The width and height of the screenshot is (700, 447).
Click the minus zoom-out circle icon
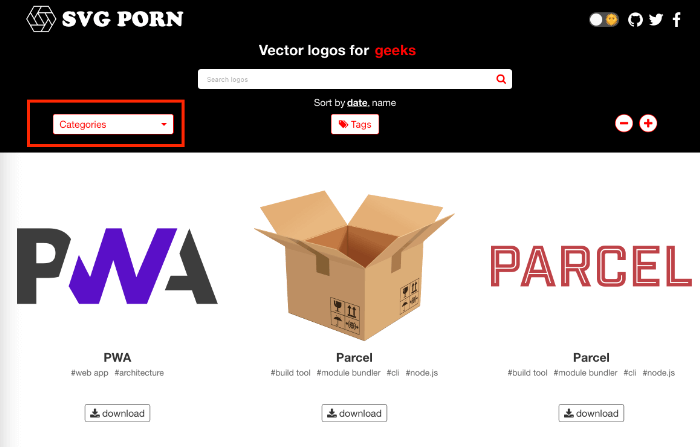[x=624, y=123]
